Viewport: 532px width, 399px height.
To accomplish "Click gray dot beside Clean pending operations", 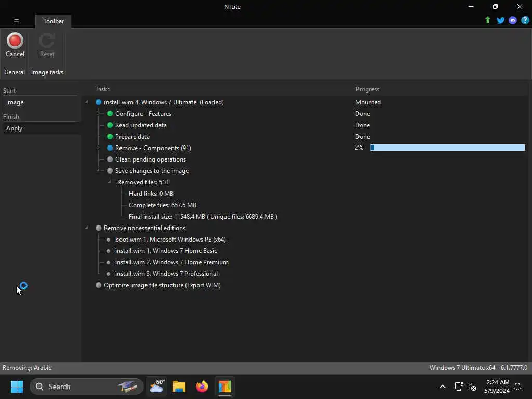I will 110,159.
